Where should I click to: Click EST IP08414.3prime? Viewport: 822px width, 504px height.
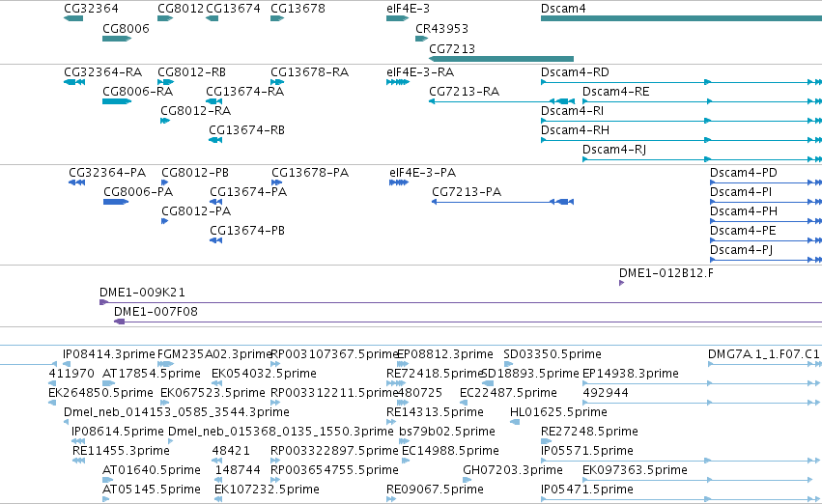pyautogui.click(x=109, y=354)
